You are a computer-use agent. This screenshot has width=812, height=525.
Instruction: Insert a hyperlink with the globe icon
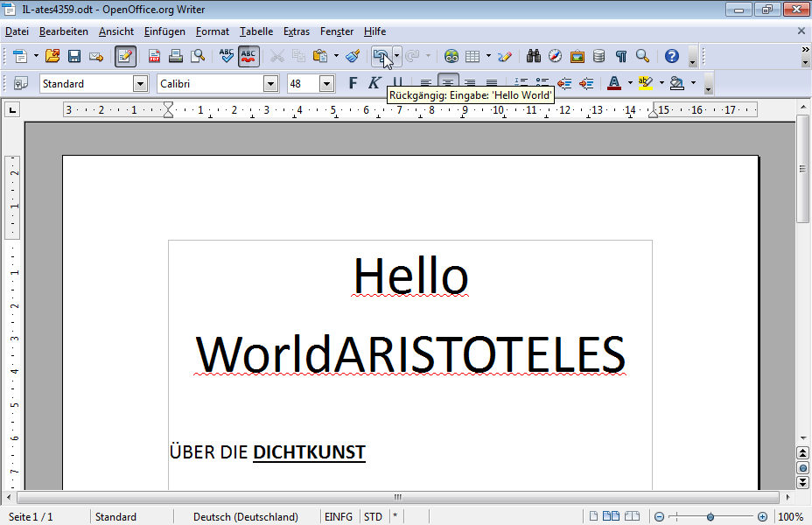451,56
